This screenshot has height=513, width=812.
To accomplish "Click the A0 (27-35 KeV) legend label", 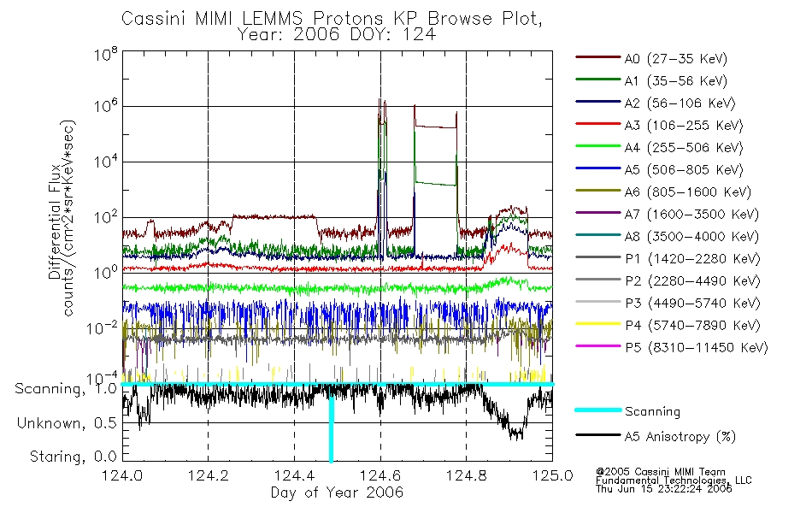I will click(676, 59).
